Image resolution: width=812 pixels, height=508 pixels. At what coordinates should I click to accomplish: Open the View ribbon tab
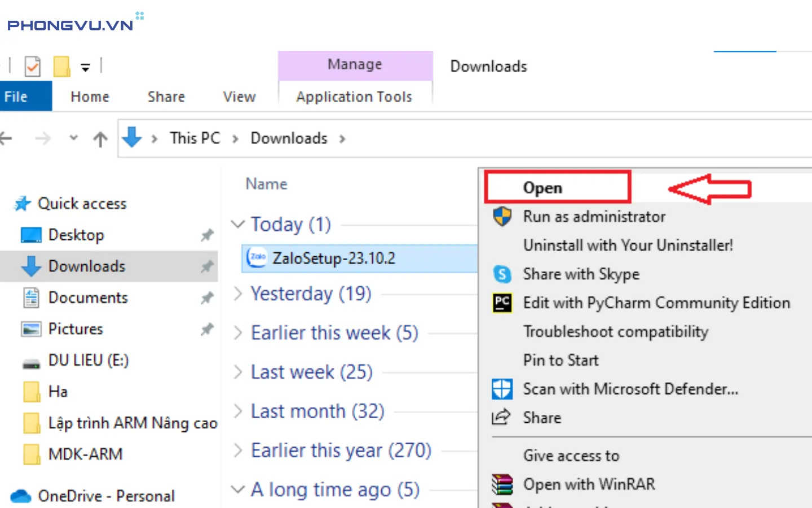pos(239,97)
